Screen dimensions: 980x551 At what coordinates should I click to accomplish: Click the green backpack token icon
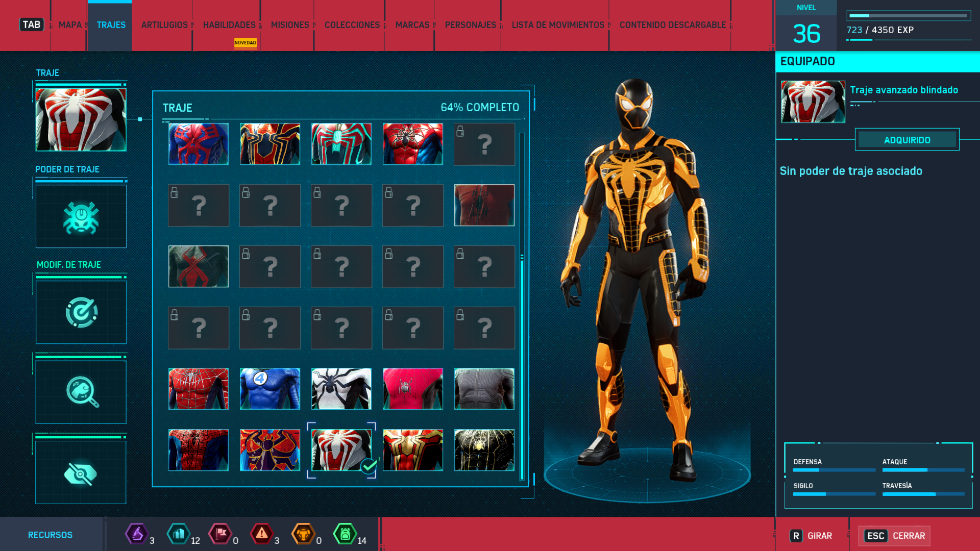pos(345,534)
